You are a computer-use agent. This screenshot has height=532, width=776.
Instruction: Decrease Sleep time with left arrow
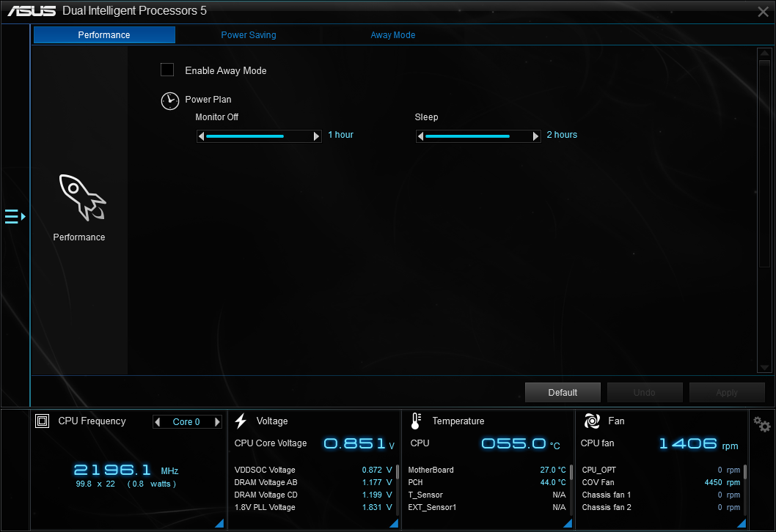420,136
